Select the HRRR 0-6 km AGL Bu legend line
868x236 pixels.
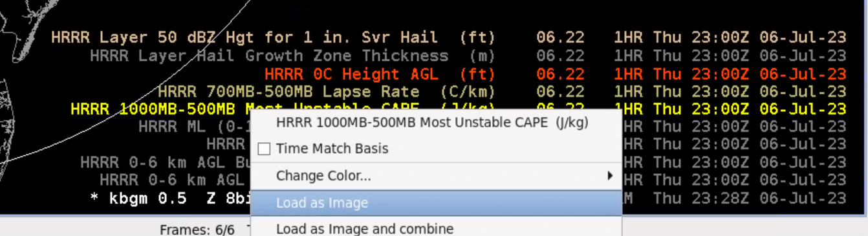pyautogui.click(x=165, y=162)
